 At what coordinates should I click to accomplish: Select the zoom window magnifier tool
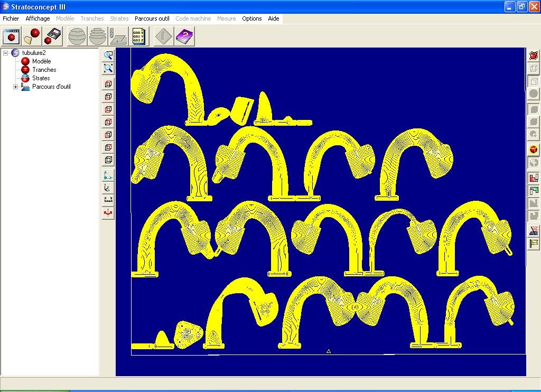point(108,55)
